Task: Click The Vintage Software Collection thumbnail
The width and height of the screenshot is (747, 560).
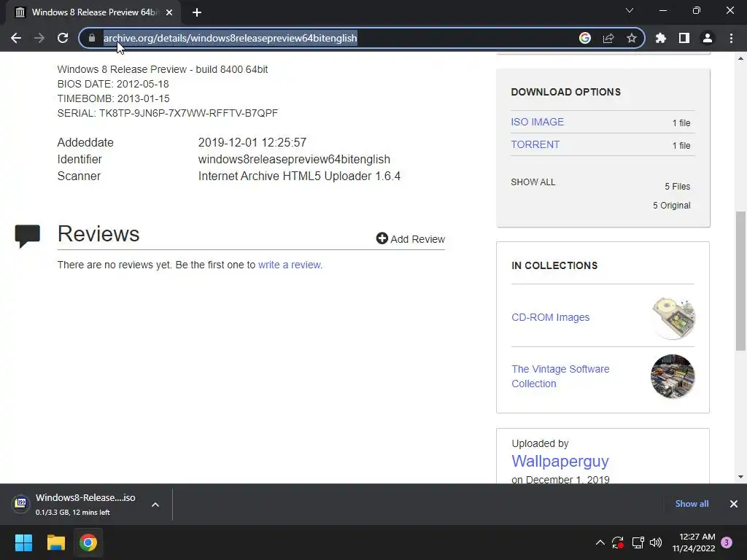Action: pos(673,376)
